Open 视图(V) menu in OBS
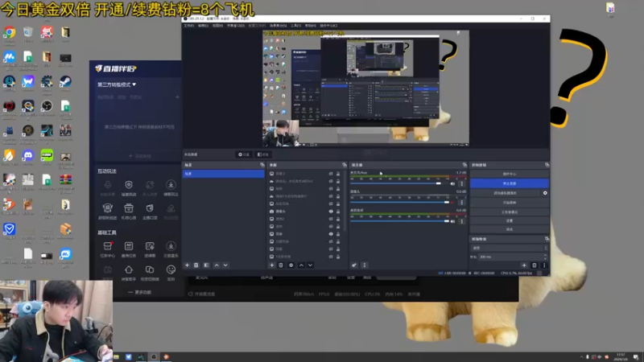Image resolution: width=644 pixels, height=362 pixels. pyautogui.click(x=217, y=26)
